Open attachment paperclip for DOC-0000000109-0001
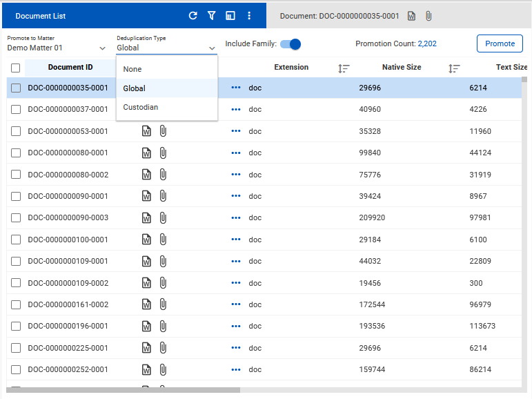The height and width of the screenshot is (399, 532). click(163, 261)
